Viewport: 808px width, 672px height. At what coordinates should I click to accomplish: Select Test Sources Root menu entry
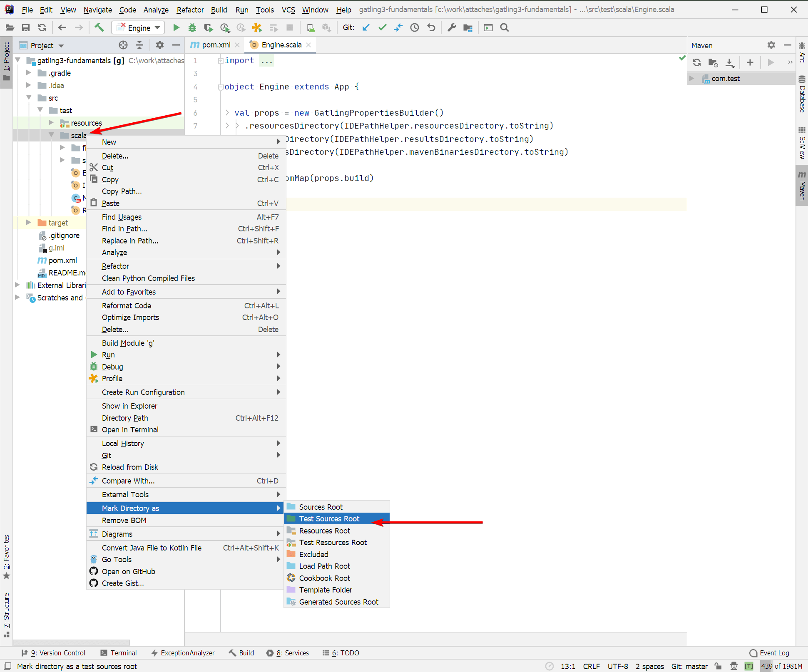[329, 519]
